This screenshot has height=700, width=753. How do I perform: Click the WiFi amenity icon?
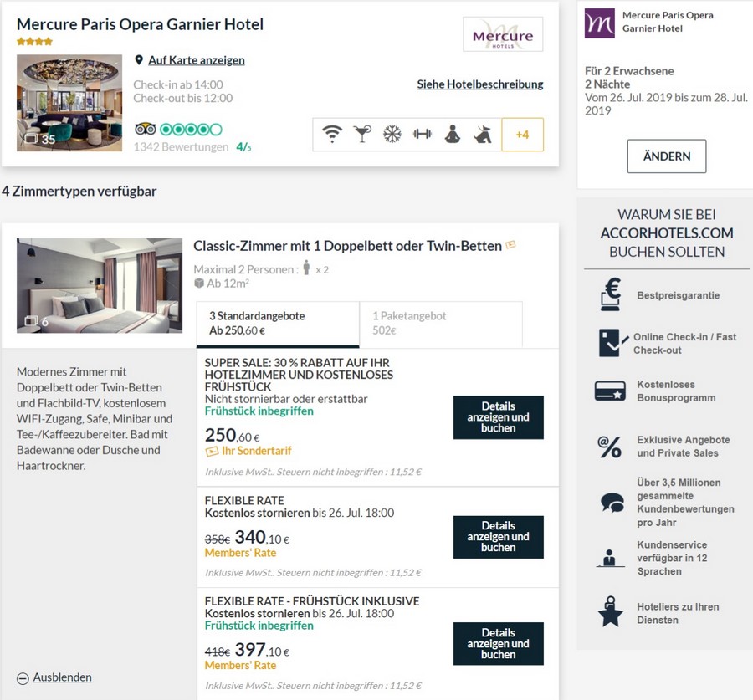tap(332, 134)
